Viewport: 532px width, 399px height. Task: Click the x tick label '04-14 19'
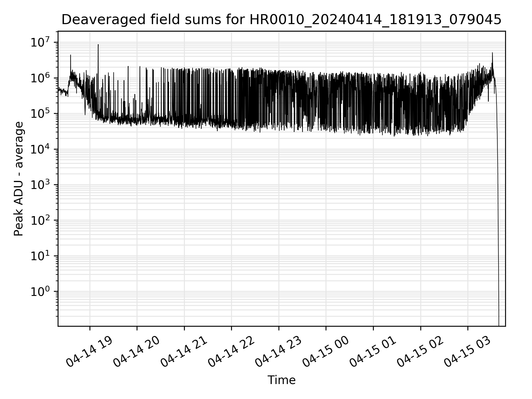tap(89, 352)
